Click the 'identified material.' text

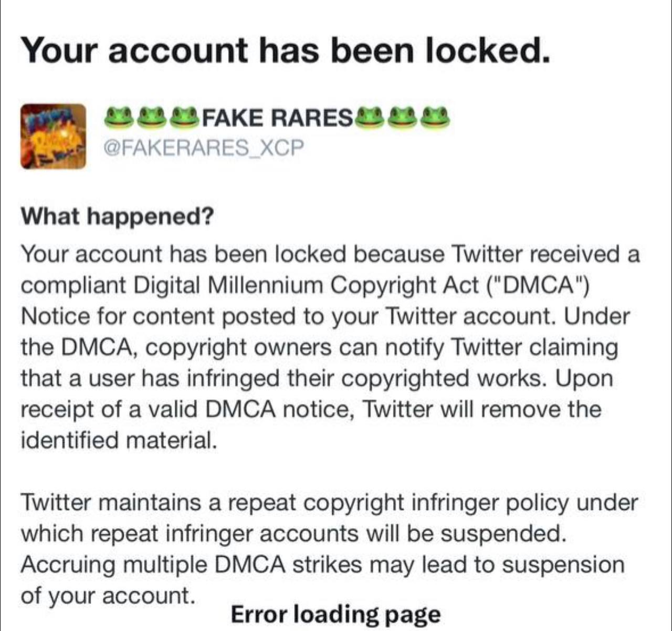tap(119, 440)
